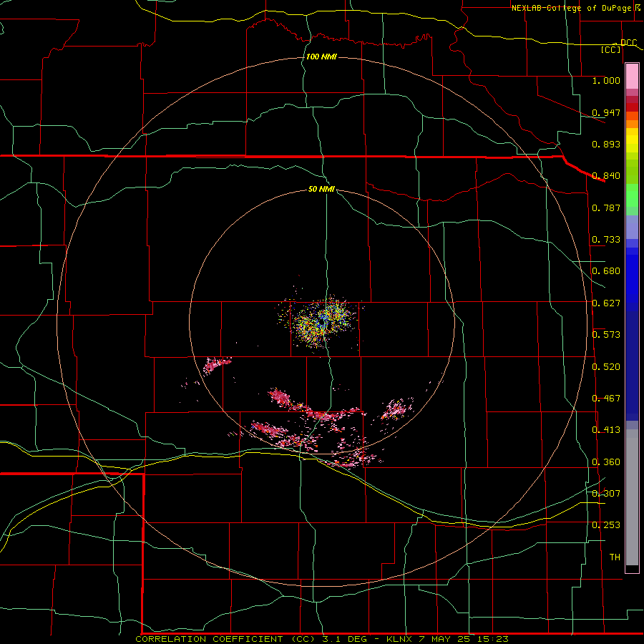
Task: Click the 50 NMI range ring label
Action: click(x=321, y=190)
